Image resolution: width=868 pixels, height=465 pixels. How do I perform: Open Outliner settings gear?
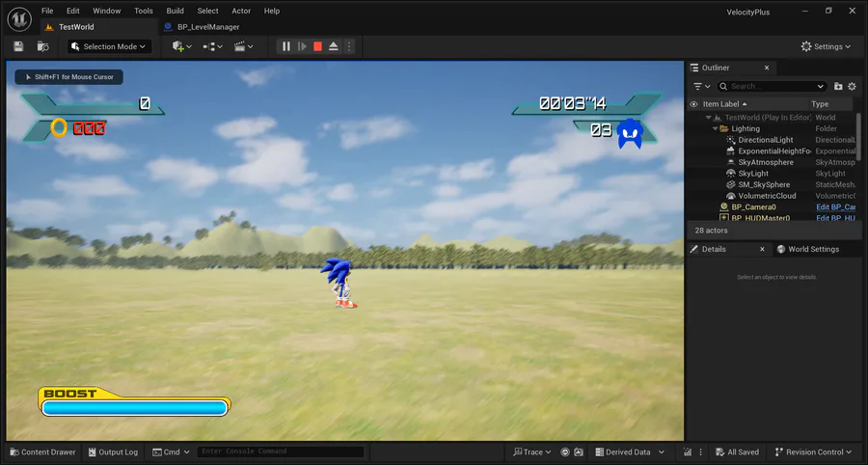[x=852, y=87]
